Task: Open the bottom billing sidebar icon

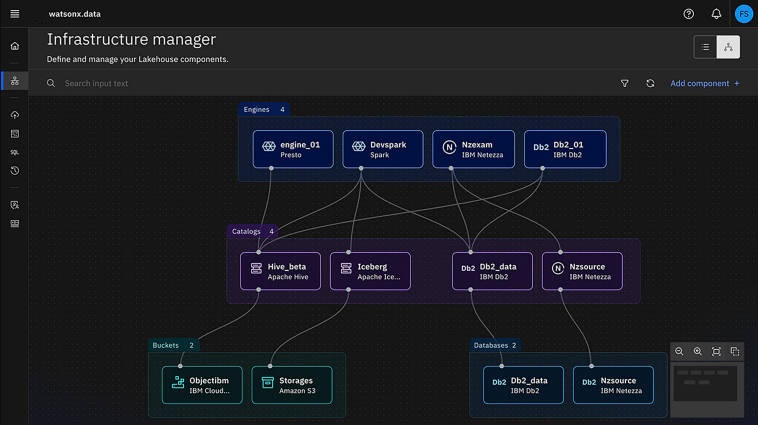Action: click(x=15, y=224)
